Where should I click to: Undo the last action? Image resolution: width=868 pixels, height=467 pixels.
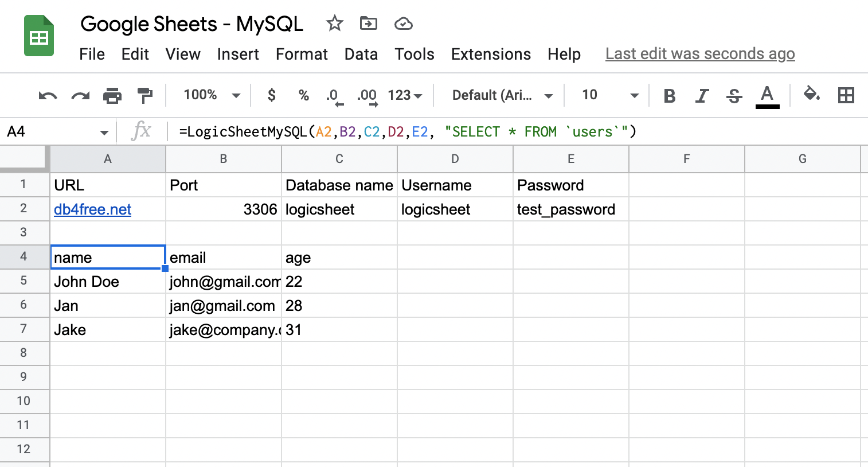pyautogui.click(x=48, y=95)
